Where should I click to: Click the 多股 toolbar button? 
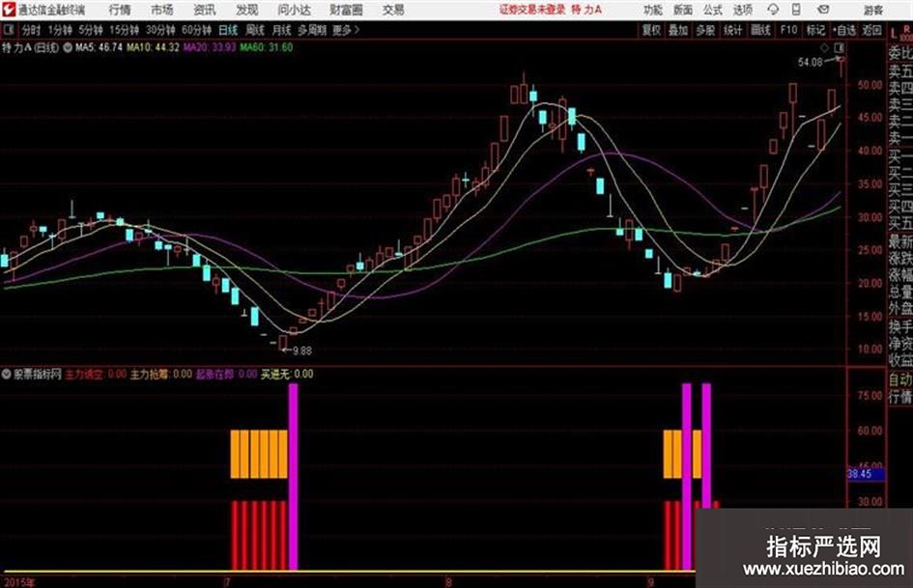point(705,30)
